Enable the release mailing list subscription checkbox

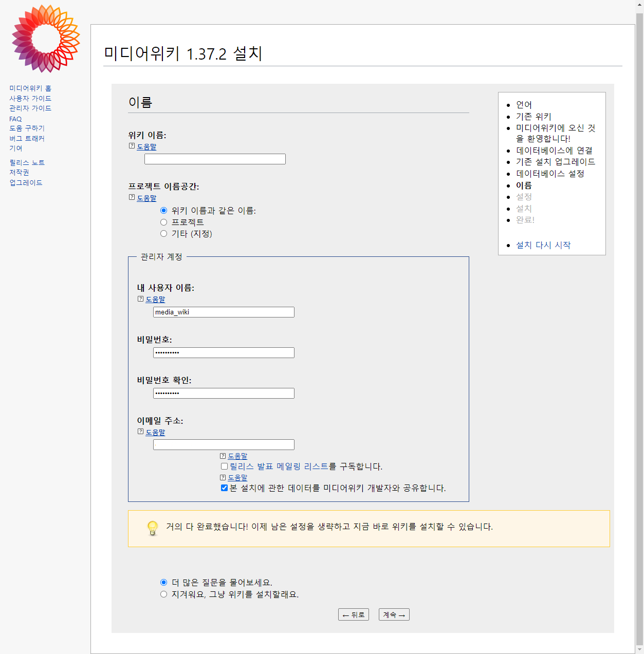click(x=225, y=466)
